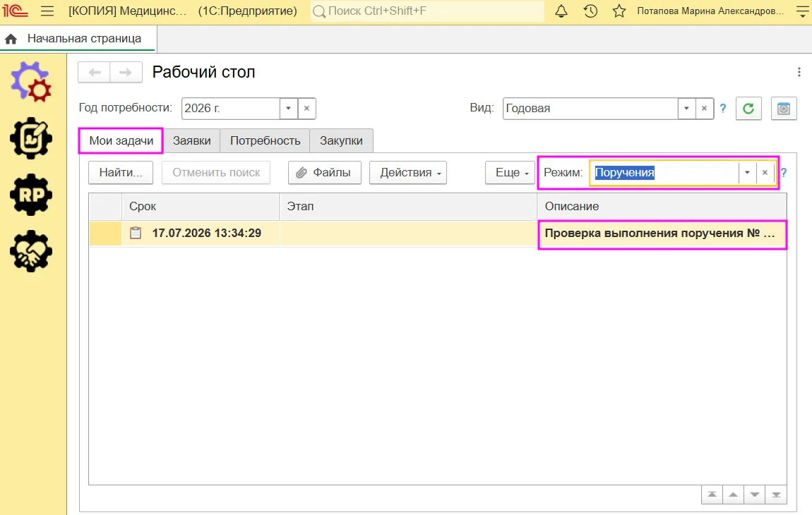This screenshot has height=515, width=812.
Task: Click the help question mark next to Режим
Action: click(x=784, y=173)
